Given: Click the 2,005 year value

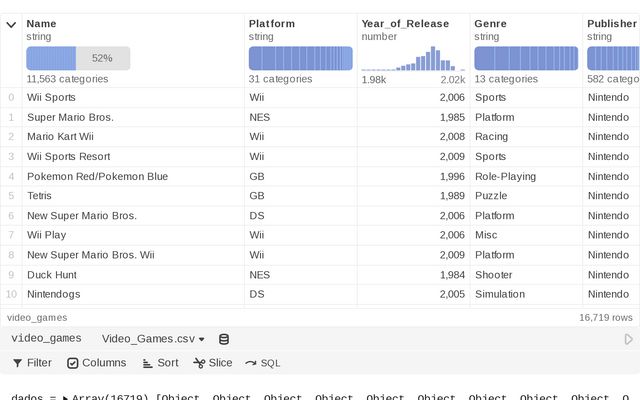Looking at the screenshot, I should [x=452, y=294].
